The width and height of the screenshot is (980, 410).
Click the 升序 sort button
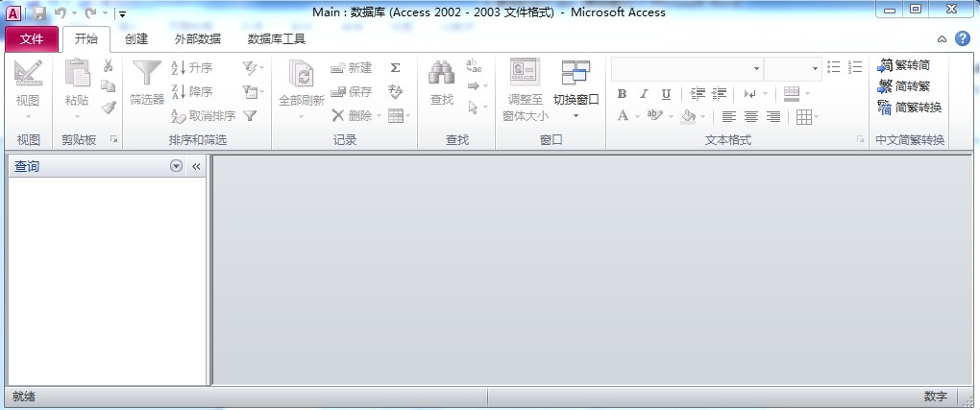(192, 68)
